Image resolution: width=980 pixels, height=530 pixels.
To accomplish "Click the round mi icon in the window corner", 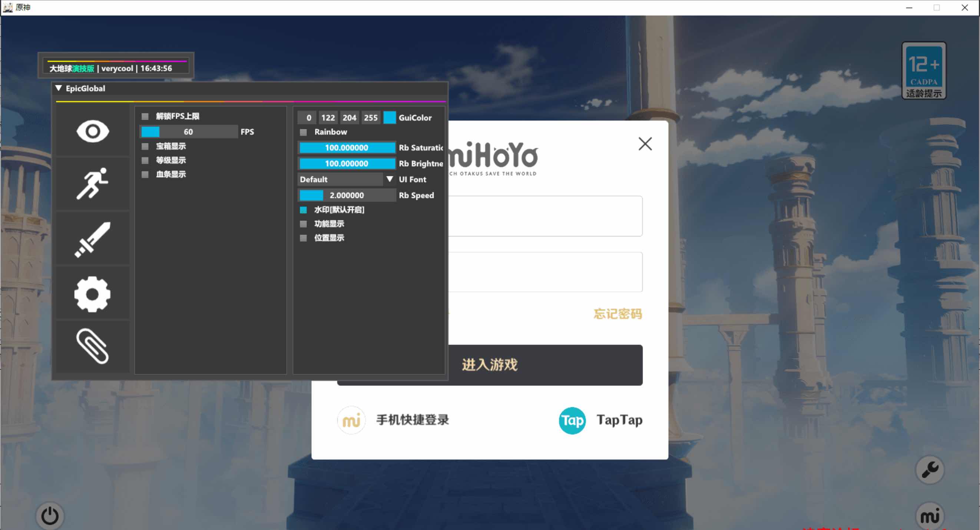I will click(x=930, y=516).
